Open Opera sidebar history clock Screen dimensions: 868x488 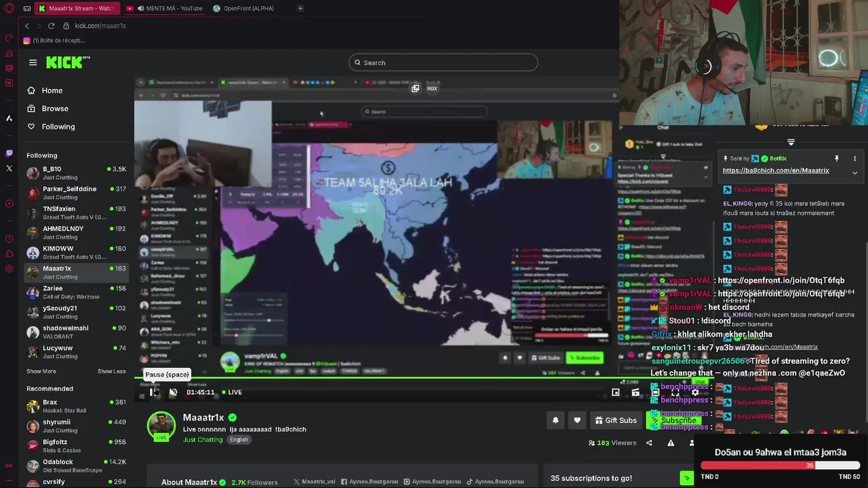click(x=9, y=239)
